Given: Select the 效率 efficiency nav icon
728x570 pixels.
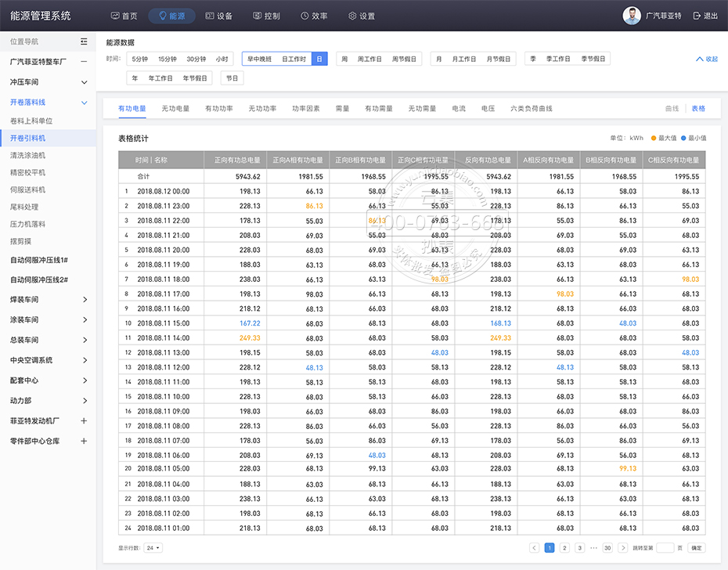Looking at the screenshot, I should pos(305,16).
